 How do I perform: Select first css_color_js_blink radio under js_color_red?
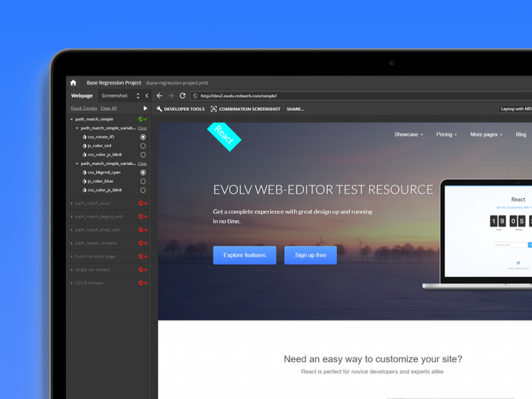[x=143, y=154]
